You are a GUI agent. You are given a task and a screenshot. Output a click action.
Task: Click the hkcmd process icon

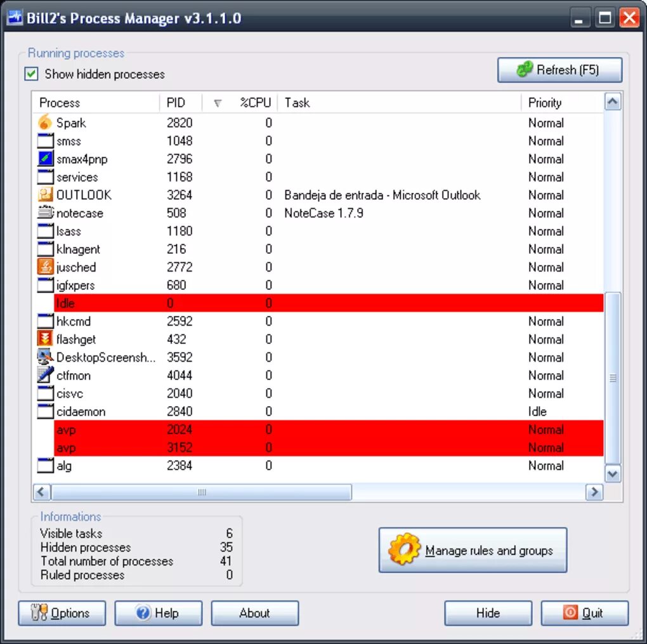pos(46,321)
